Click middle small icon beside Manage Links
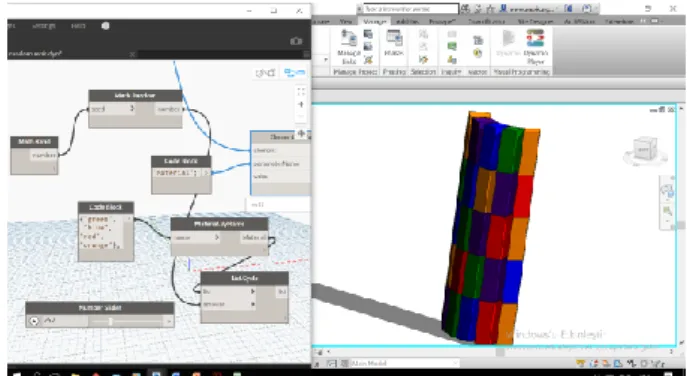 coord(368,46)
